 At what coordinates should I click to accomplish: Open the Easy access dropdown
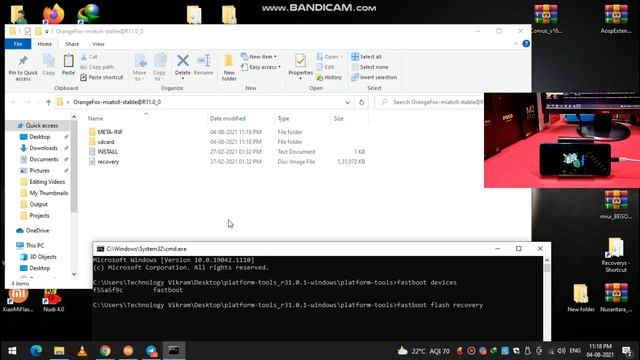point(261,67)
